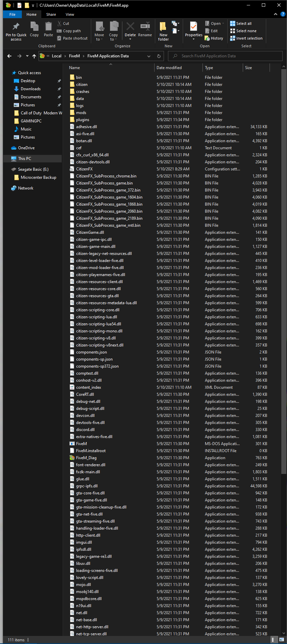The height and width of the screenshot is (644, 287).
Task: Open Quick access in navigation pane
Action: [30, 73]
